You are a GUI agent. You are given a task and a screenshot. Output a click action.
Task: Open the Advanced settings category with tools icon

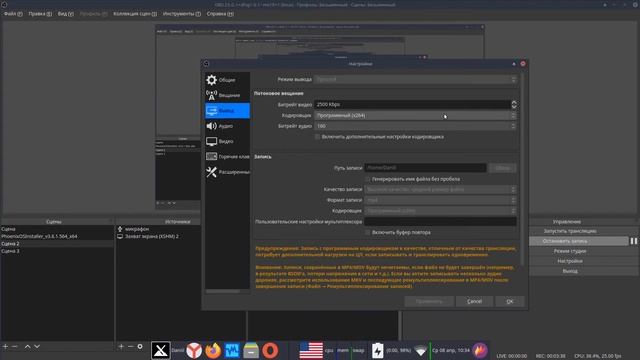point(227,172)
